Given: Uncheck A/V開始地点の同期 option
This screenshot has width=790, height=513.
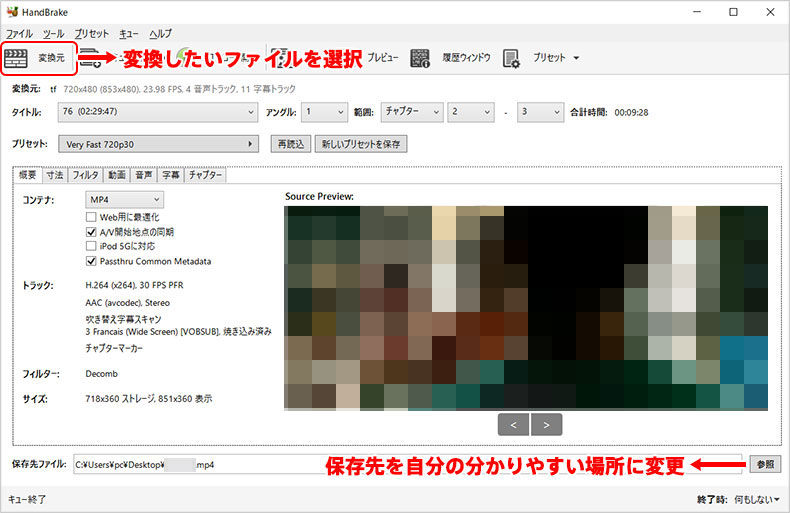Looking at the screenshot, I should (x=92, y=232).
